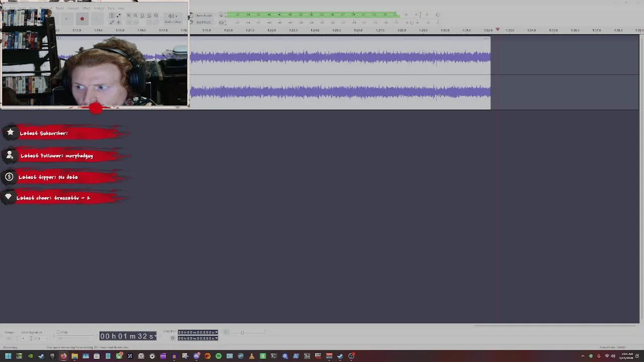Click the Zoom Toggle icon
Image resolution: width=644 pixels, height=362 pixels.
point(156,16)
